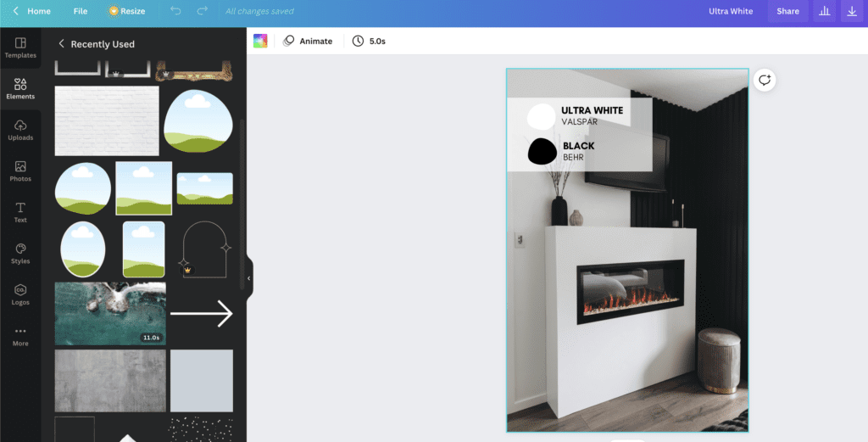This screenshot has height=442, width=868.
Task: Open the More sidebar options
Action: tap(20, 336)
